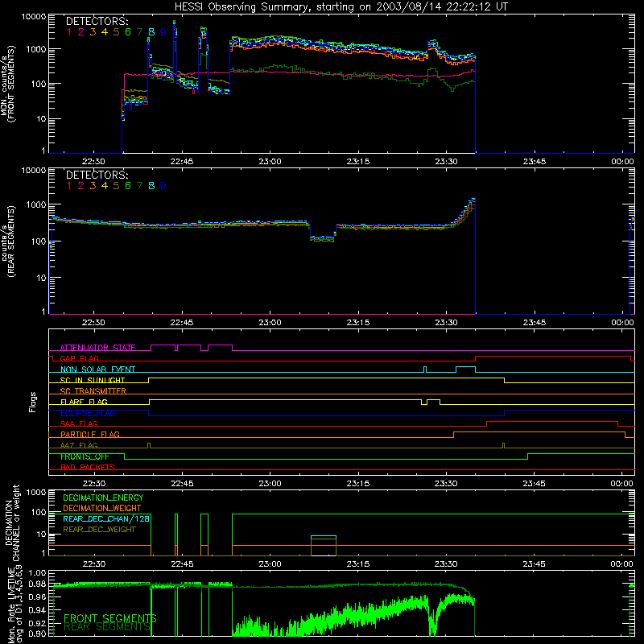The height and width of the screenshot is (644, 644).
Task: Click the REAR SEGMENTS livetime legend label
Action: pos(107,627)
